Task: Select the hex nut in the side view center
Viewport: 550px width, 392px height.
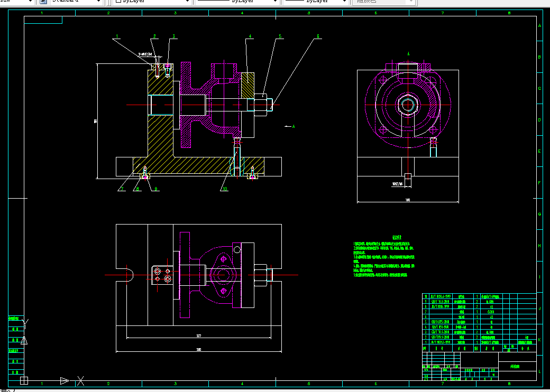Action: [x=408, y=105]
